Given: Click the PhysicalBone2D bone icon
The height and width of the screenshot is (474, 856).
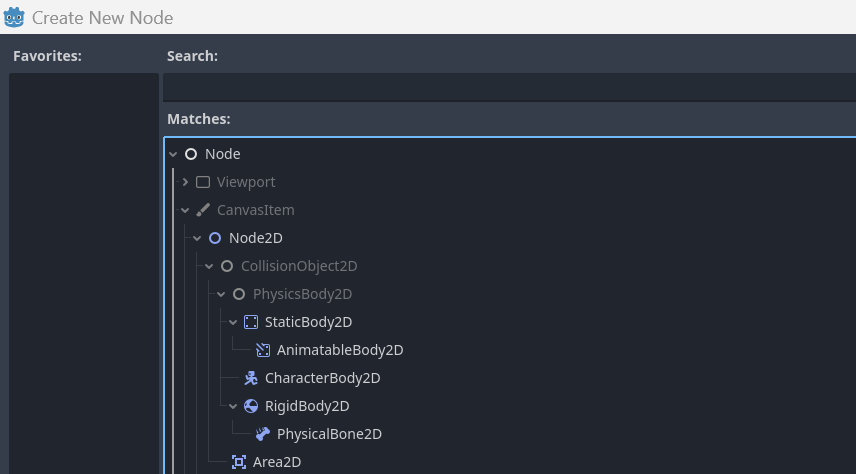Looking at the screenshot, I should pyautogui.click(x=263, y=434).
